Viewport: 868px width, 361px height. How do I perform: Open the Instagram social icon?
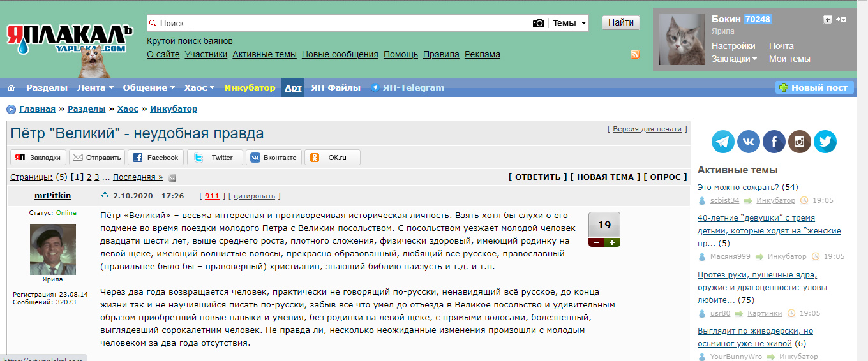click(800, 142)
